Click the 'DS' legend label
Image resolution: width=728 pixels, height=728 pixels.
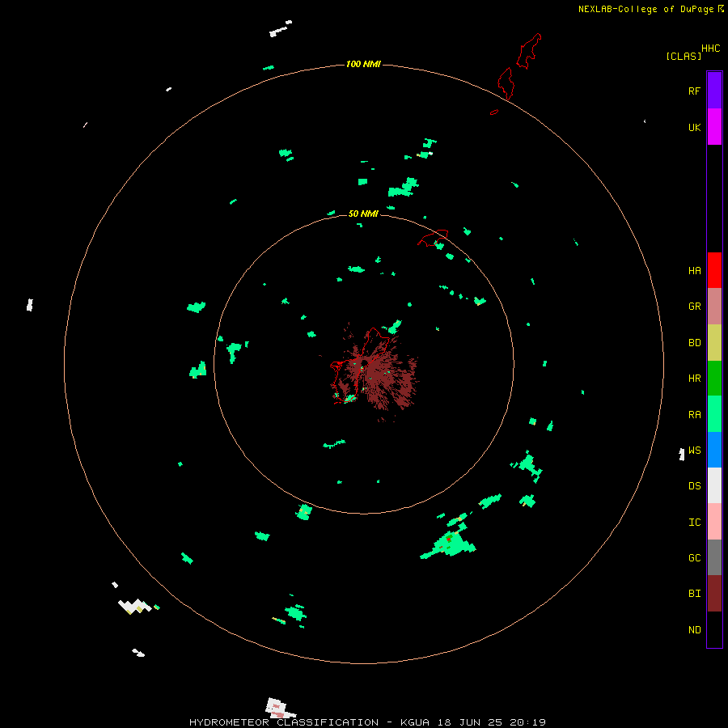(694, 486)
